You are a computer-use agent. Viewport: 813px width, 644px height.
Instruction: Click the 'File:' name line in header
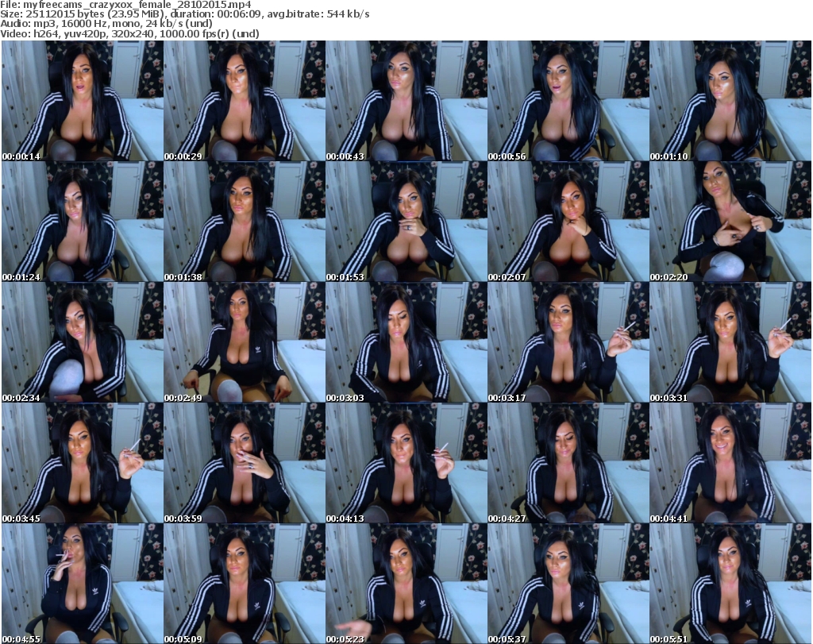[x=126, y=5]
